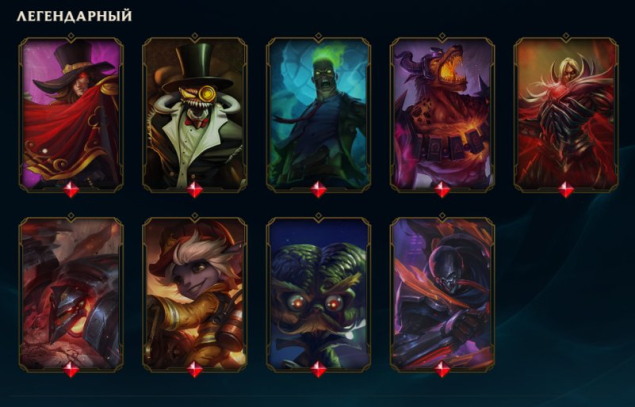
Task: Select the roaring fiery crocodile skin card
Action: (442, 114)
